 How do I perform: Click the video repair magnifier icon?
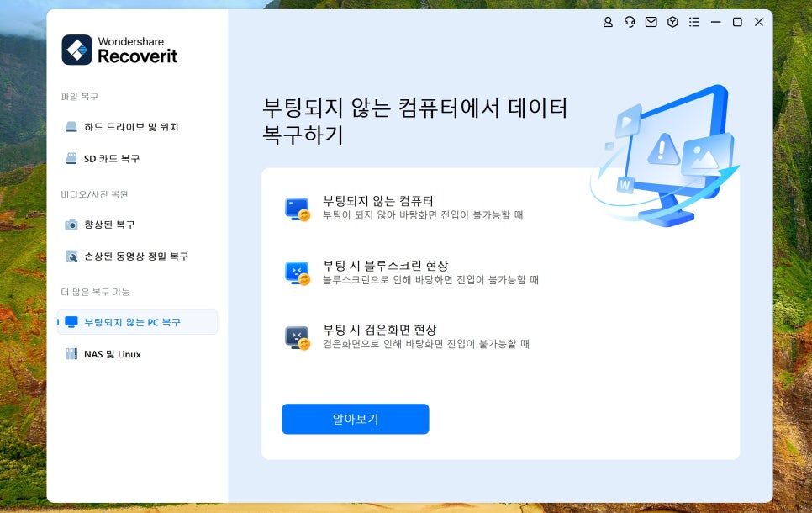tap(71, 256)
